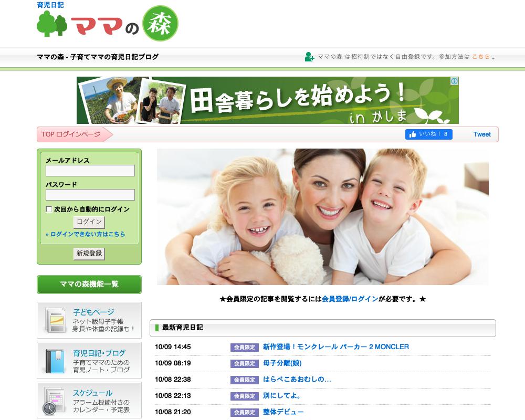Click the こちら link for joining
This screenshot has height=420, width=525.
tap(481, 57)
